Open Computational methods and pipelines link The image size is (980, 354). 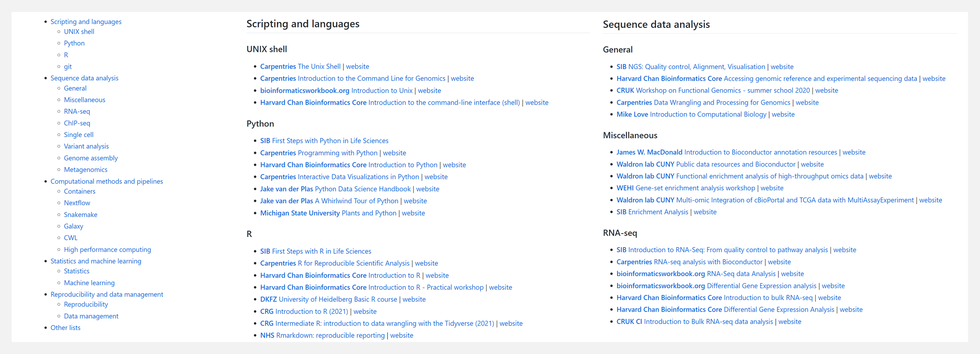click(107, 181)
